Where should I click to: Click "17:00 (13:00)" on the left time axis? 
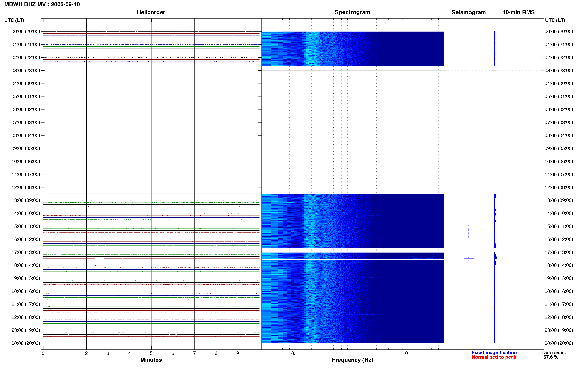pos(26,252)
